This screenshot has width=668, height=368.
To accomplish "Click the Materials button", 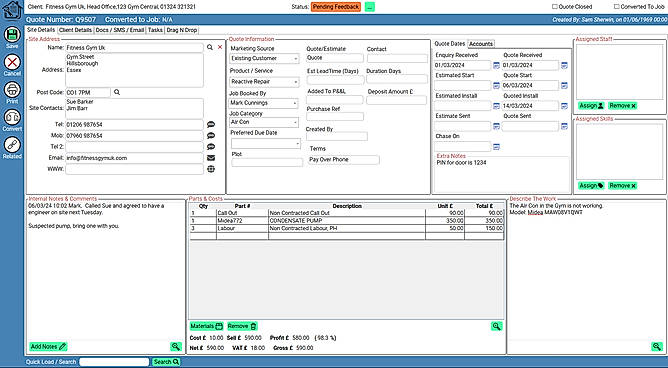I will pos(207,326).
